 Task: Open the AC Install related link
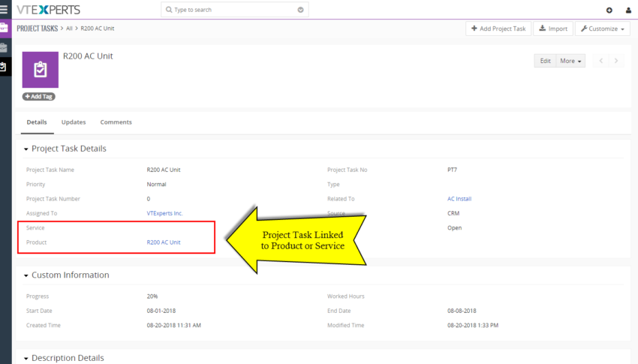459,199
